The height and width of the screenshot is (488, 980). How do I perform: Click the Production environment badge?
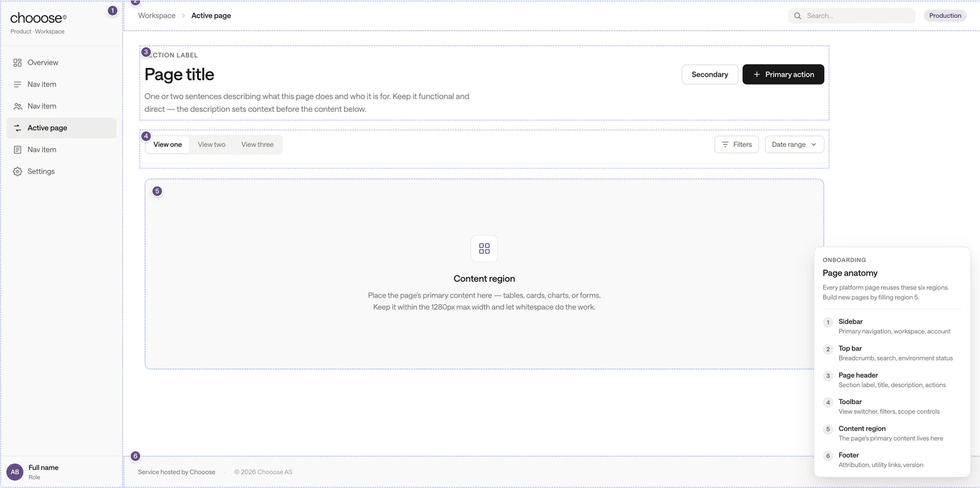click(x=945, y=16)
